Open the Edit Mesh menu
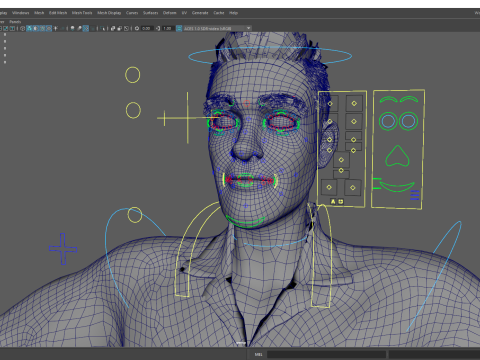The width and height of the screenshot is (480, 360). tap(58, 13)
